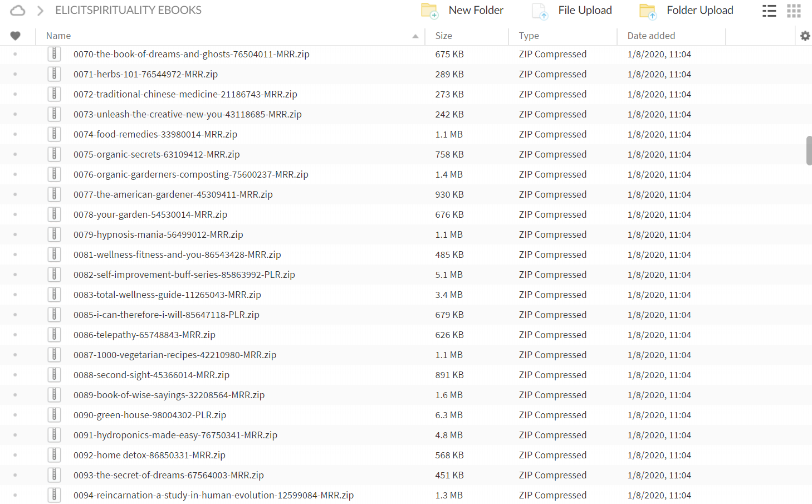Click the vertical scrollbar thumb
Screen dimensions: 812x504
[x=809, y=150]
